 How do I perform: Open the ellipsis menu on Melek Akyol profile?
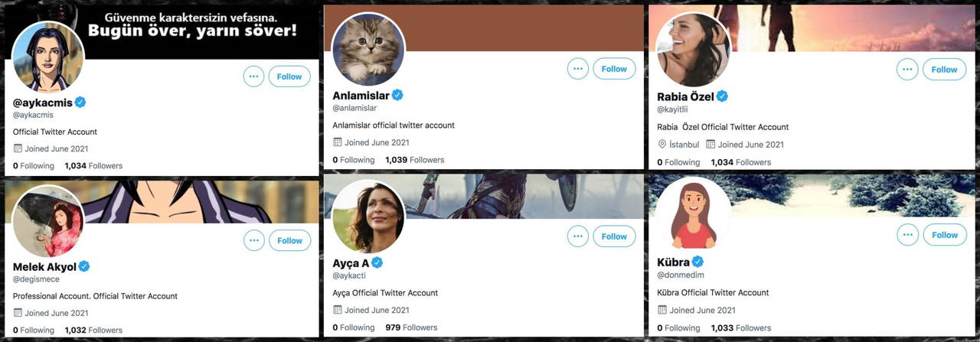253,240
